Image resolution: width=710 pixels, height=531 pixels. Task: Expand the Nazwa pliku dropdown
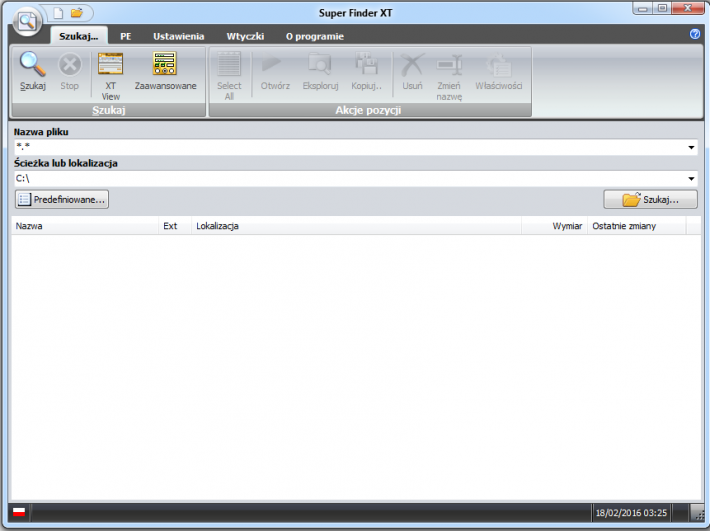pos(691,147)
